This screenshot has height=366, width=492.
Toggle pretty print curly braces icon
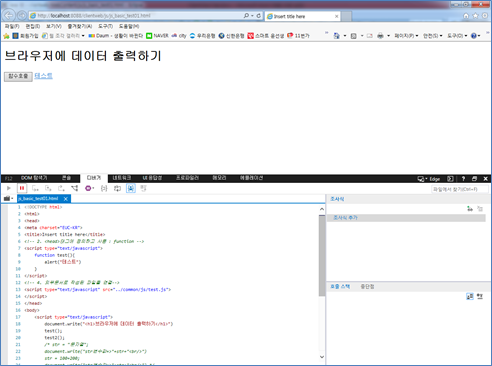(104, 188)
